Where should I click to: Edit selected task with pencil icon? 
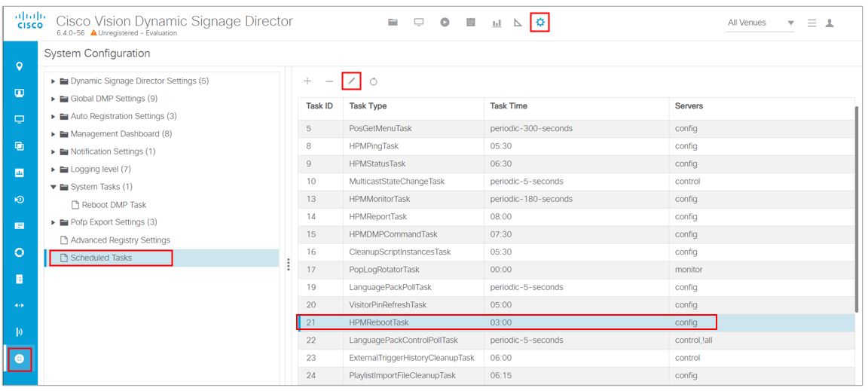pos(352,81)
